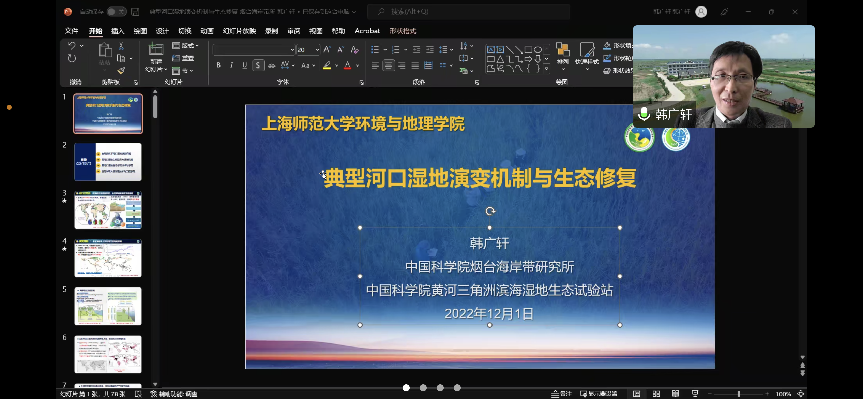Apply italic formatting with the I button
The height and width of the screenshot is (399, 863).
(x=232, y=65)
